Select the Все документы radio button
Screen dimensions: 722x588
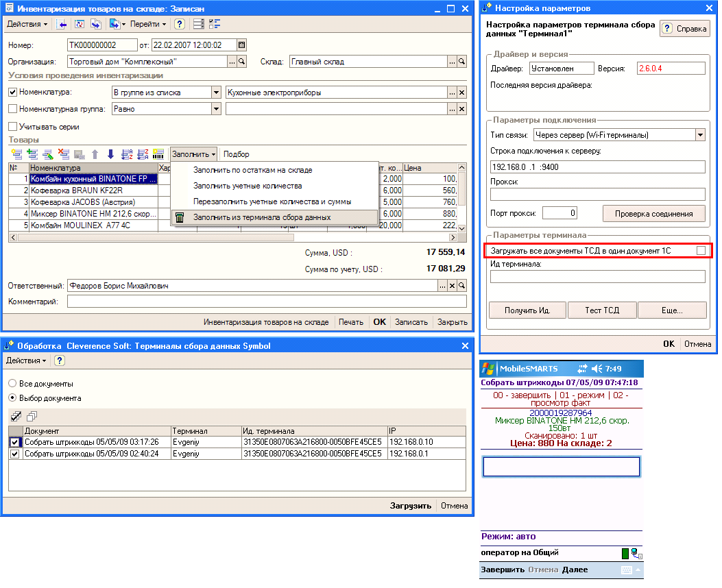pos(12,384)
